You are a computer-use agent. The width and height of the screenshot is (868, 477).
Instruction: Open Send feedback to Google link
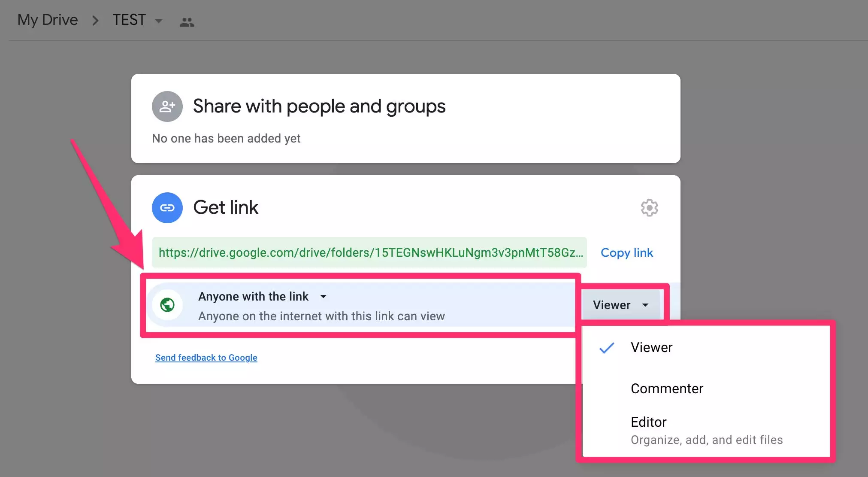pos(206,358)
